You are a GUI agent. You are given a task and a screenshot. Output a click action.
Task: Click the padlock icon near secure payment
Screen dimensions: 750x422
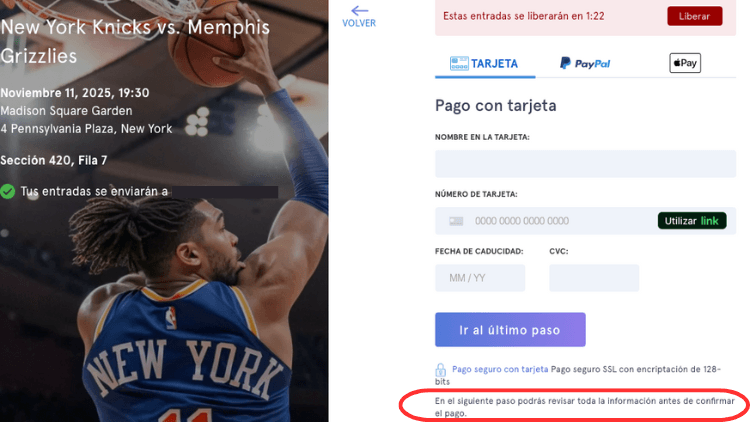(441, 370)
